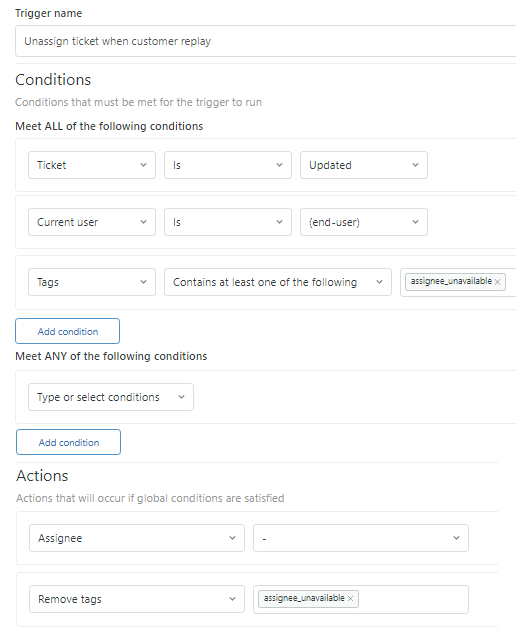Open the Remove tags action dropdown
The height and width of the screenshot is (635, 516).
tap(137, 599)
